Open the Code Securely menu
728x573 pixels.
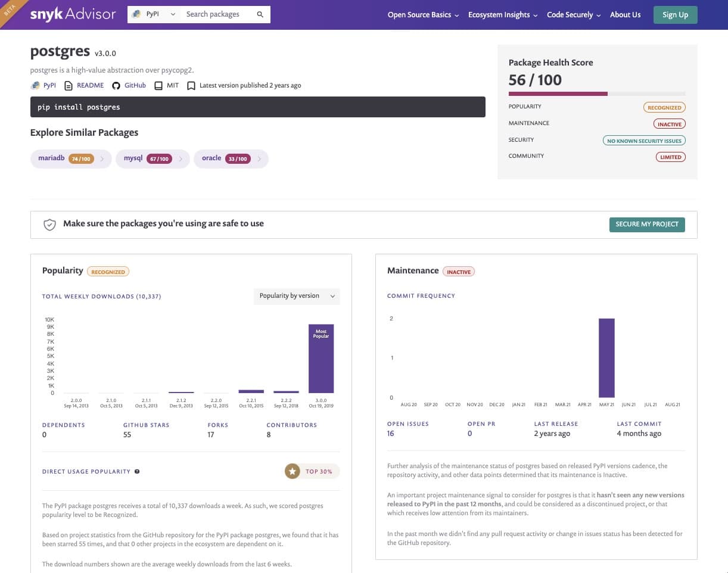click(x=573, y=15)
